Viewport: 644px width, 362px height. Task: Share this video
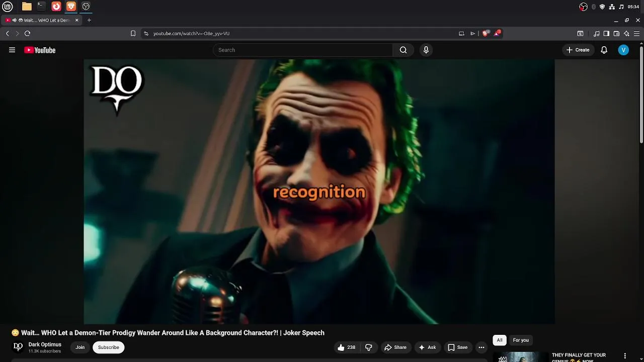click(x=395, y=347)
